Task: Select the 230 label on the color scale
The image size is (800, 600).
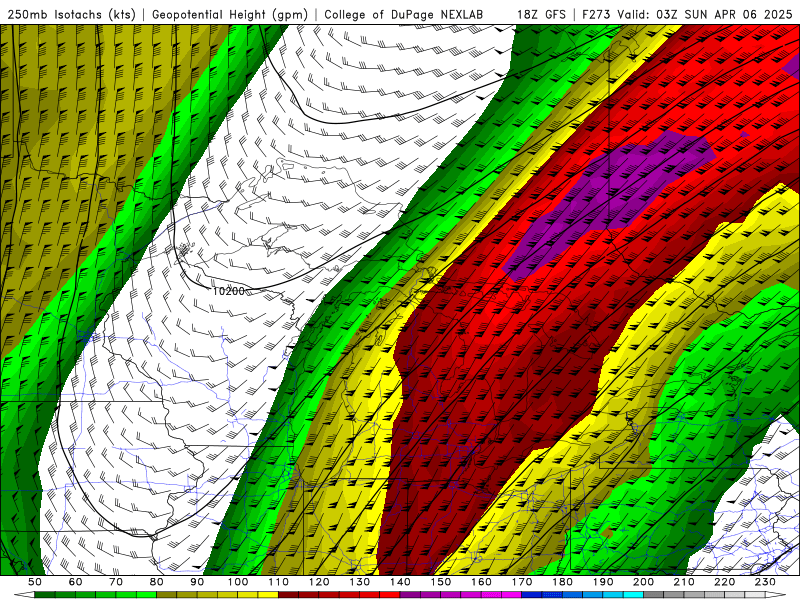Action: pyautogui.click(x=765, y=582)
